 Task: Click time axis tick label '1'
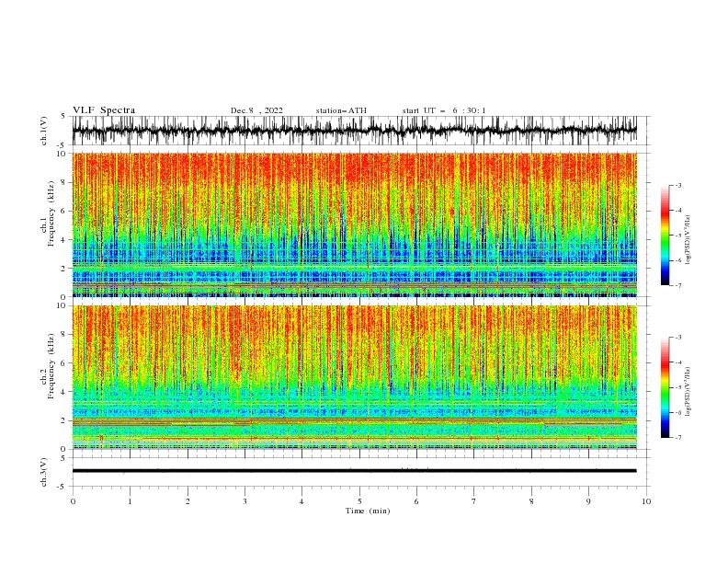130,501
